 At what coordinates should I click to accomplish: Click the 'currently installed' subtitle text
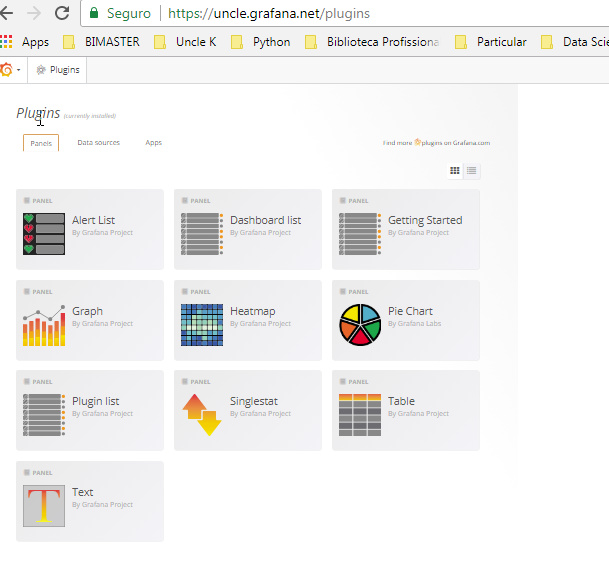[90, 116]
